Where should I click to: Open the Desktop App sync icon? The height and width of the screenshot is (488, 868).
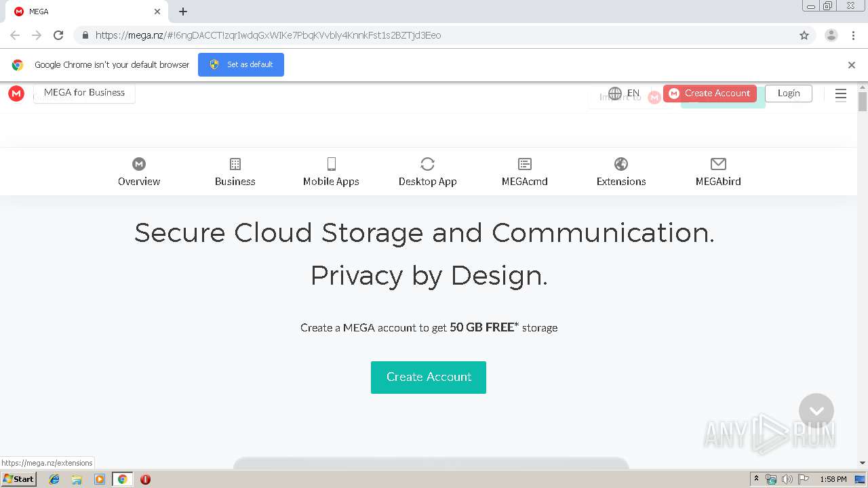pyautogui.click(x=427, y=164)
